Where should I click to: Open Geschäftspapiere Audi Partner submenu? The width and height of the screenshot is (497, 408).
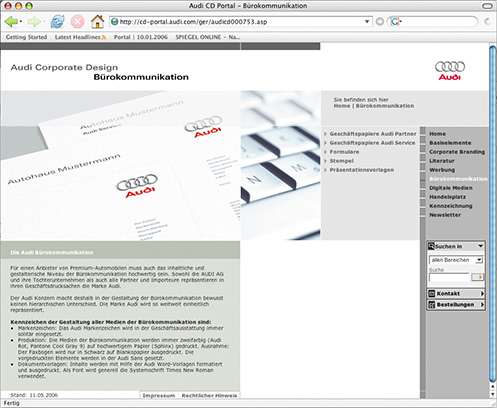click(373, 134)
